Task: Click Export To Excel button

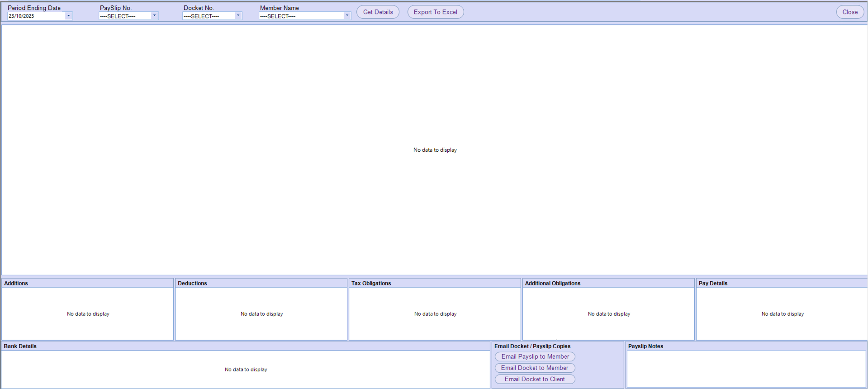Action: pyautogui.click(x=435, y=12)
